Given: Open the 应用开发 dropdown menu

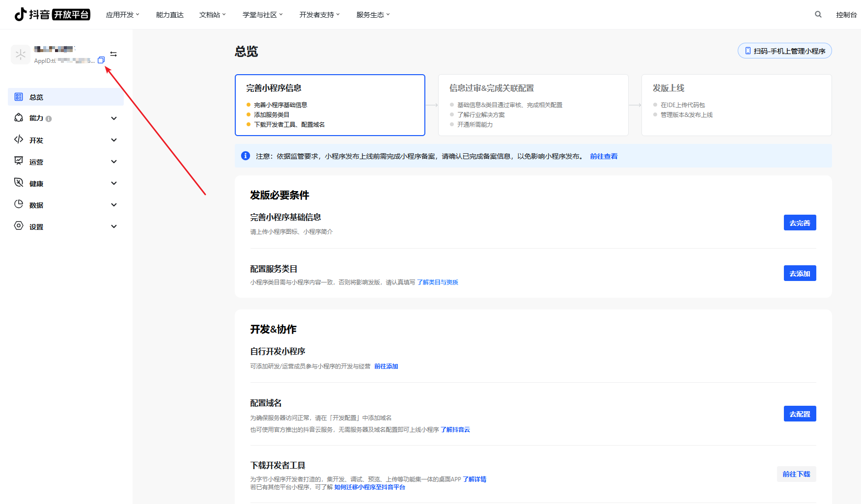Looking at the screenshot, I should (x=121, y=14).
